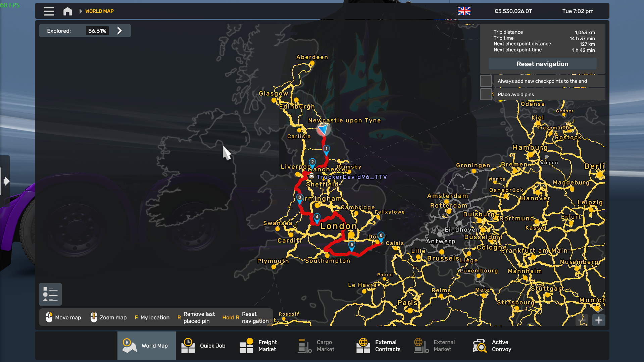This screenshot has width=644, height=362.
Task: Enable the Place avoid pins checkbox
Action: coord(486,94)
